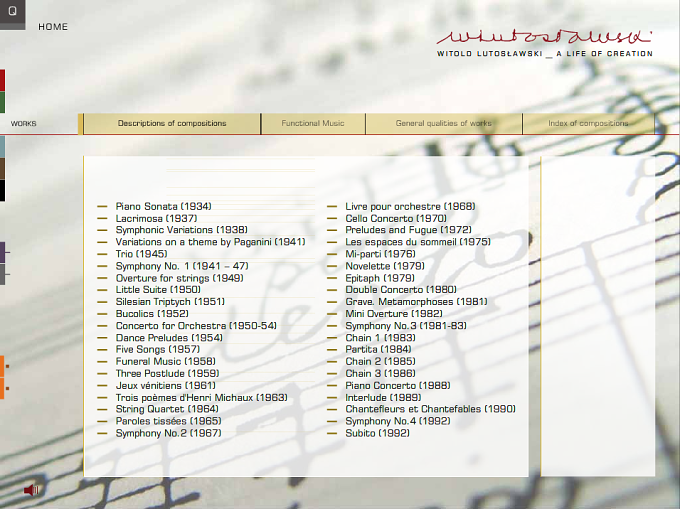The width and height of the screenshot is (680, 509).
Task: Open Epitaph (1979)
Action: tap(380, 279)
